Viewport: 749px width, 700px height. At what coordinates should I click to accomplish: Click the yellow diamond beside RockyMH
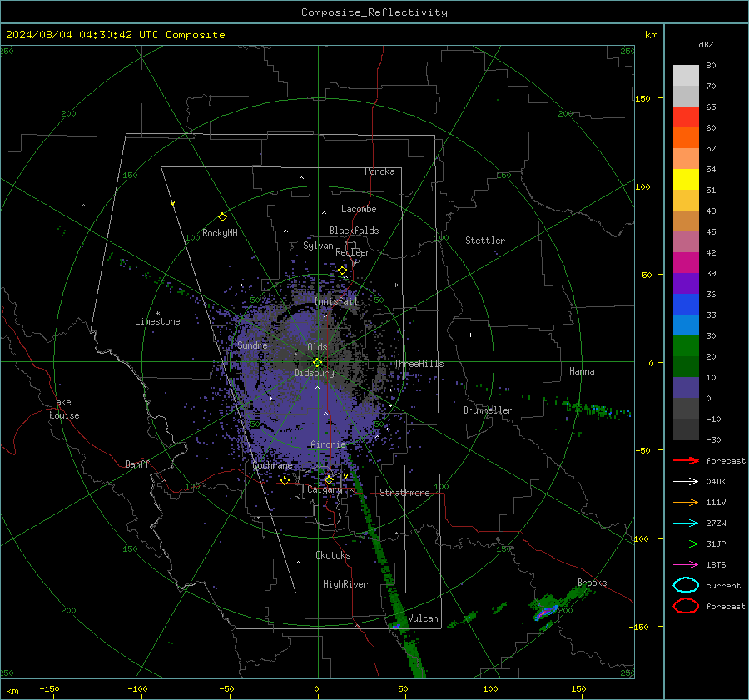click(x=222, y=217)
